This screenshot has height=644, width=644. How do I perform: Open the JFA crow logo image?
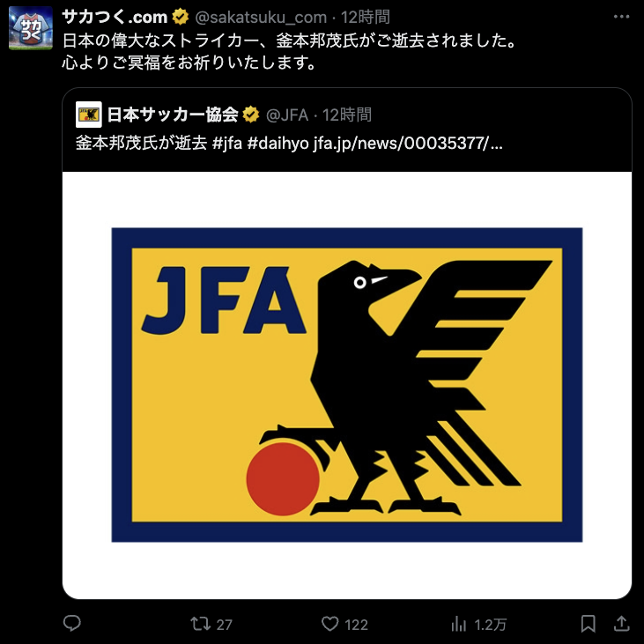click(x=347, y=385)
